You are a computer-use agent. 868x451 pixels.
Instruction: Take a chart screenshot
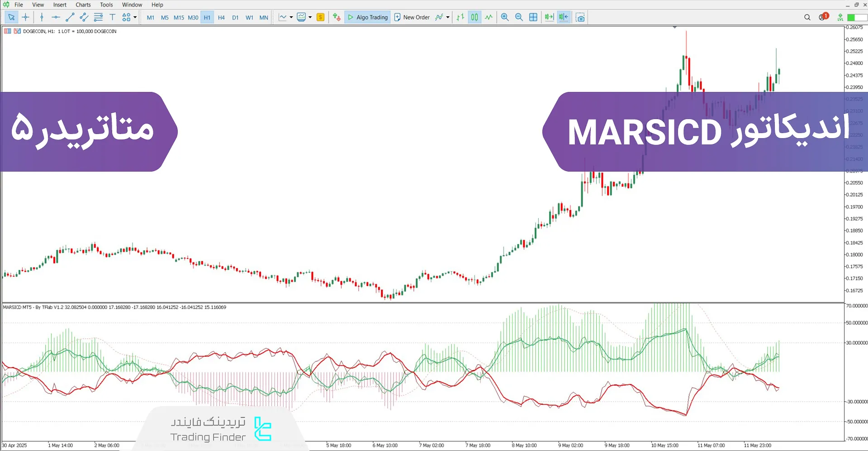tap(580, 17)
